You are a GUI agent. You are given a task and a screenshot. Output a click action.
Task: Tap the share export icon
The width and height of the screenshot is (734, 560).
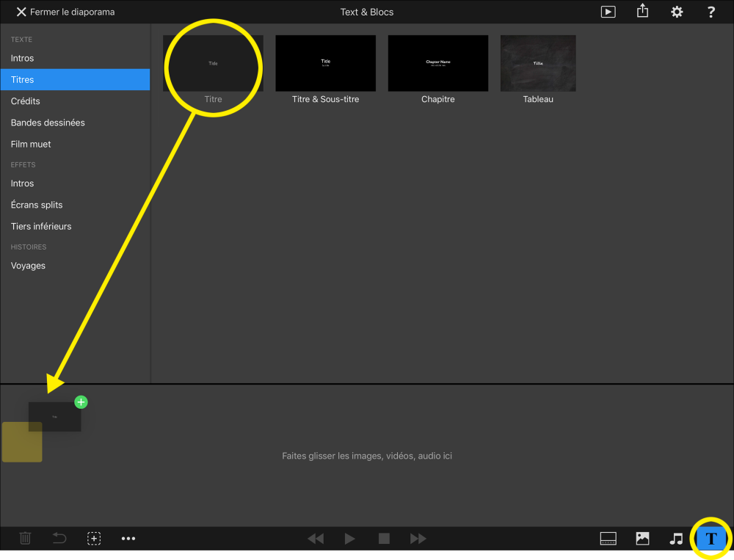click(x=642, y=11)
